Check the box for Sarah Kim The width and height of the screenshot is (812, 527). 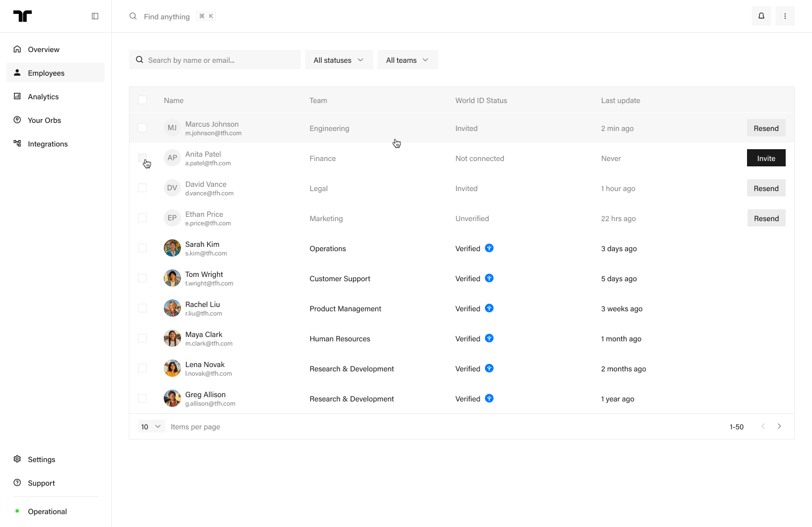click(142, 248)
